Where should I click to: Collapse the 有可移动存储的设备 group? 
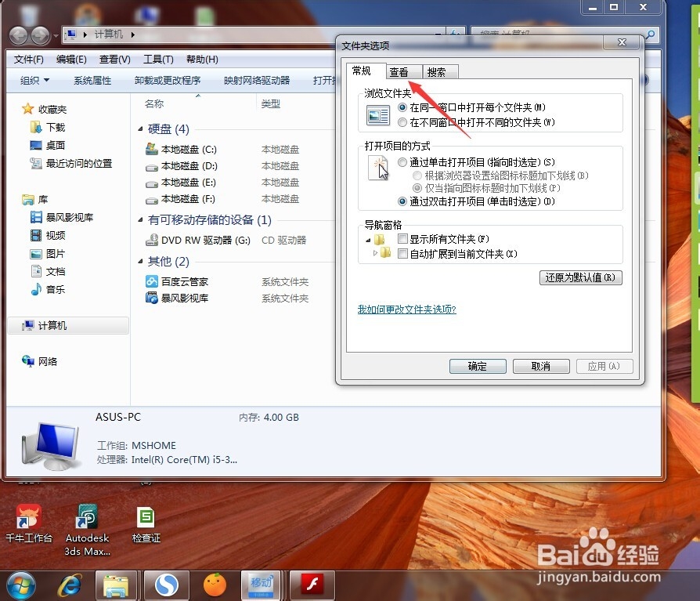tap(140, 220)
